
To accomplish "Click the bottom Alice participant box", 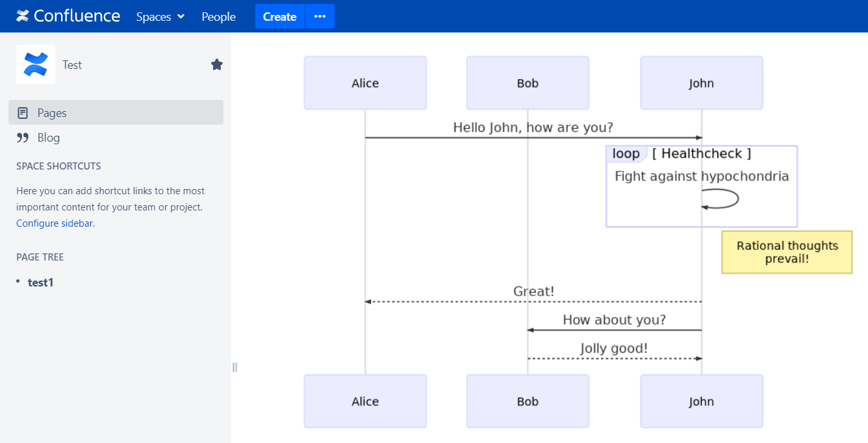I will pyautogui.click(x=365, y=401).
